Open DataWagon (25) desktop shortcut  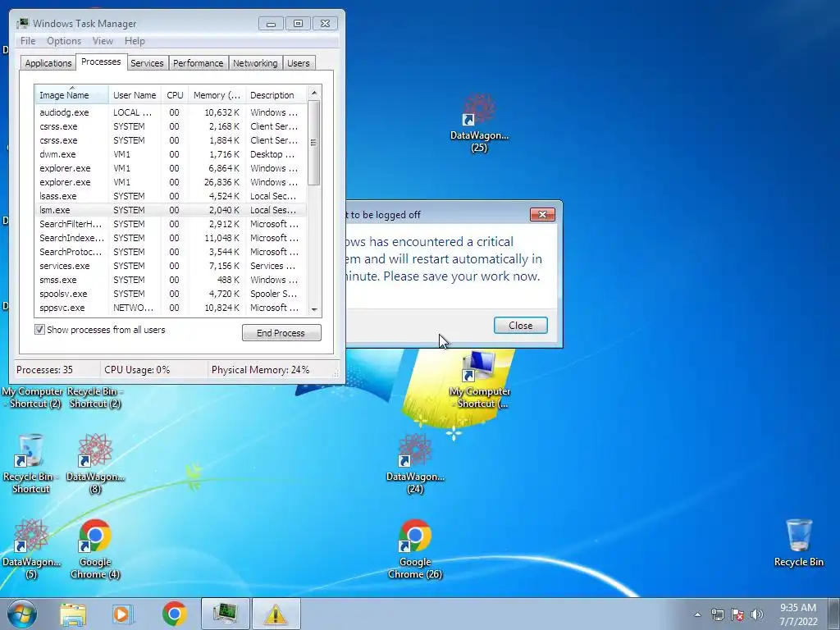click(x=479, y=123)
